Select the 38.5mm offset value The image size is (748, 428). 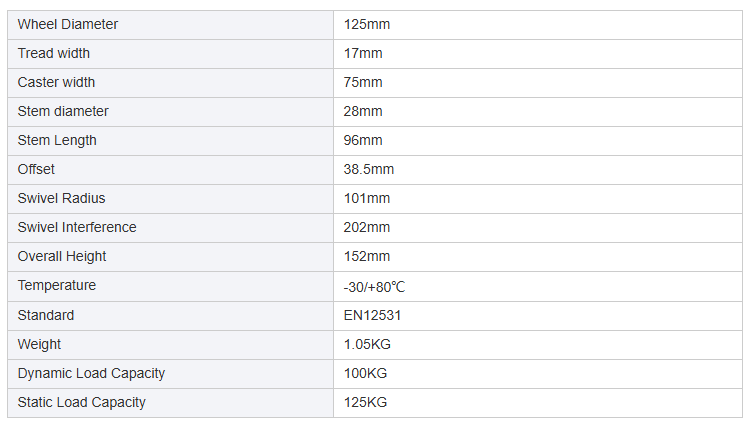click(x=368, y=169)
